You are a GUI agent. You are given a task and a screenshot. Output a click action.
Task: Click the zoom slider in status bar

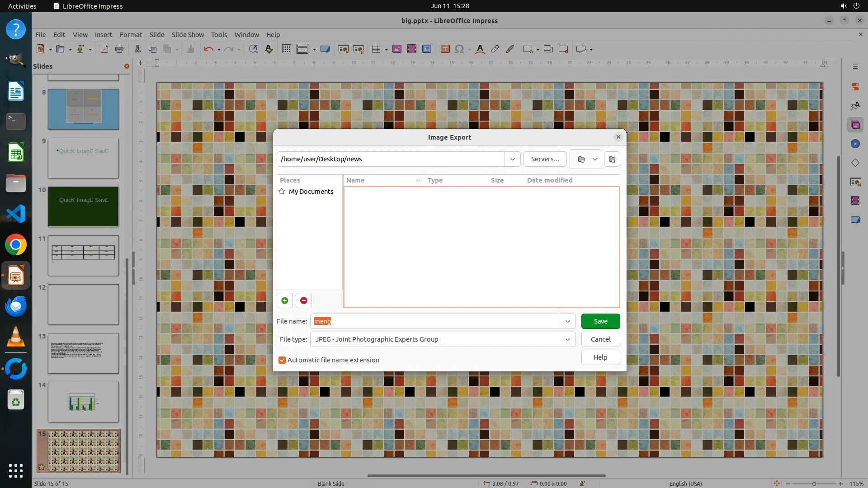click(x=814, y=483)
